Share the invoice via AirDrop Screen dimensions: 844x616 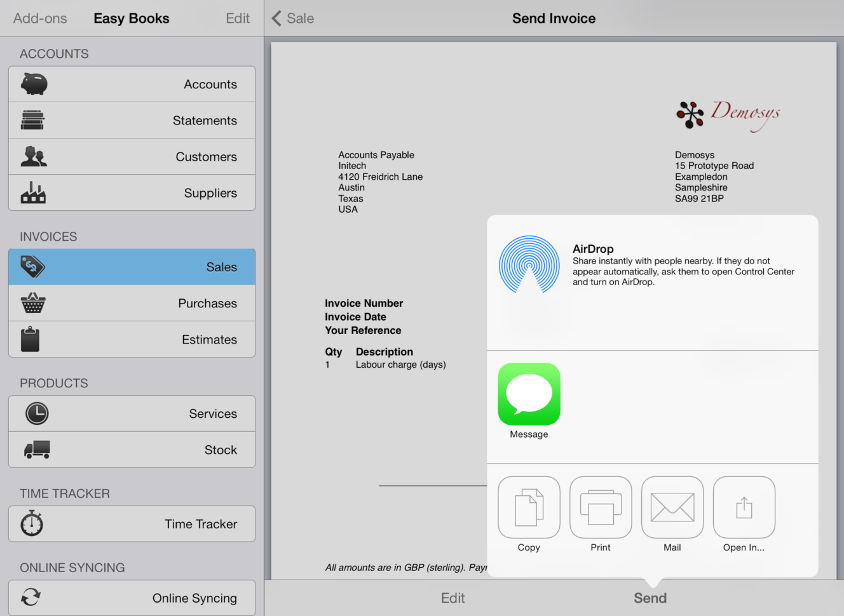coord(529,265)
